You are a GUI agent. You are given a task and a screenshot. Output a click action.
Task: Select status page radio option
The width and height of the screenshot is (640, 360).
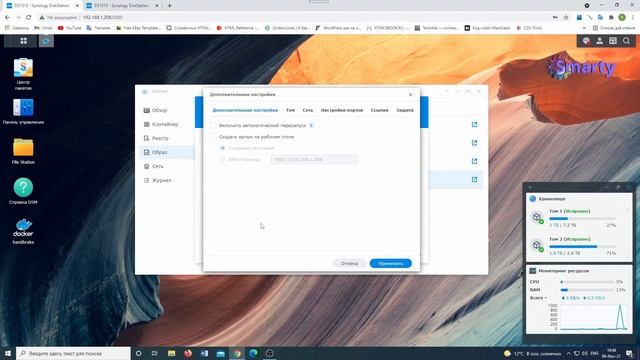pyautogui.click(x=222, y=148)
